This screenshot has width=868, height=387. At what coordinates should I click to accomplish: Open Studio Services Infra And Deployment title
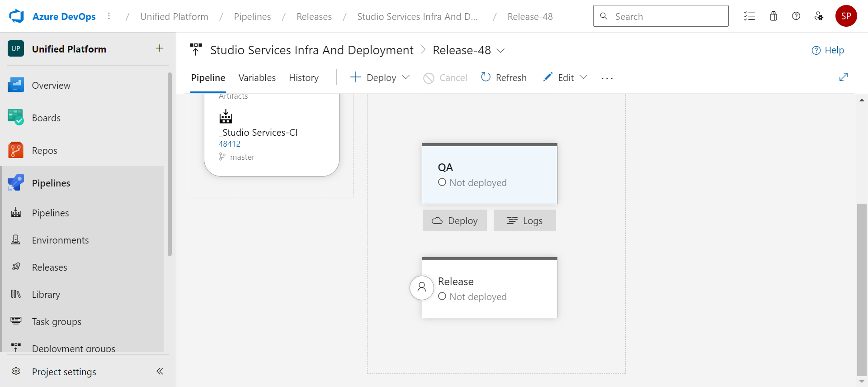(x=311, y=50)
